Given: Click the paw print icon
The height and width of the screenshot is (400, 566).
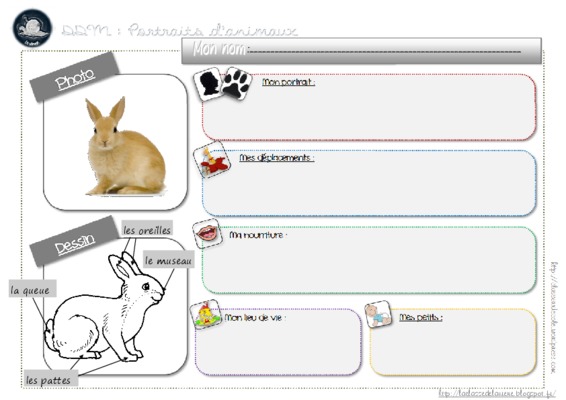Looking at the screenshot, I should pyautogui.click(x=236, y=83).
